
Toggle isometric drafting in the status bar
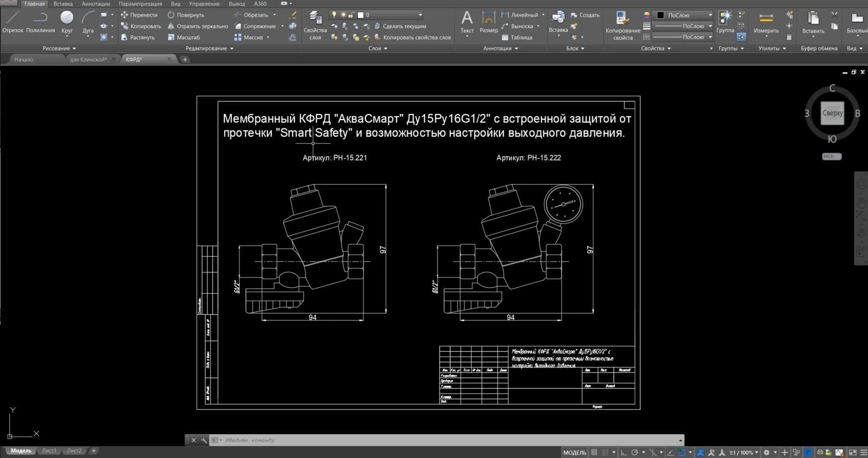click(x=653, y=452)
